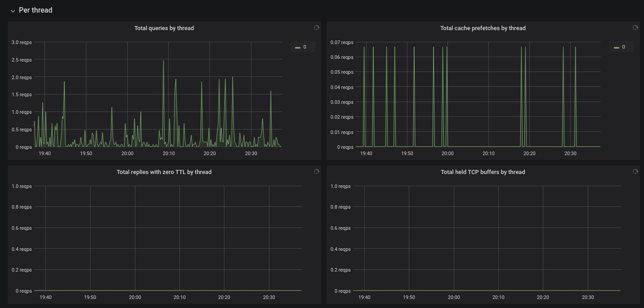Open Total replies with zero TTL panel menu
644x308 pixels.
pyautogui.click(x=164, y=172)
